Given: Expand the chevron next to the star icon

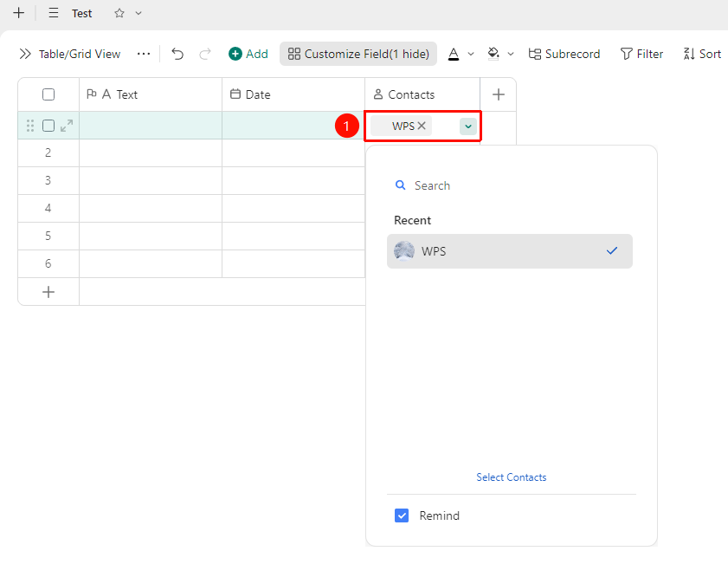Looking at the screenshot, I should click(x=139, y=13).
